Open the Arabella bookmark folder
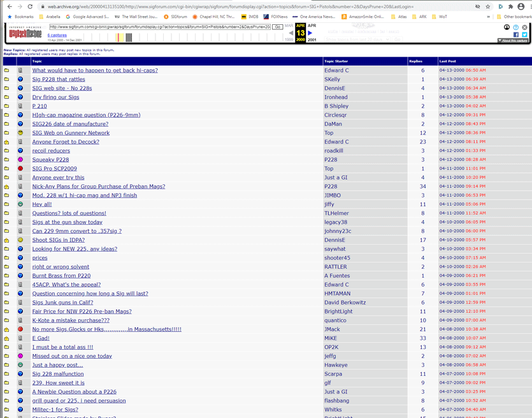This screenshot has height=418, width=532. pyautogui.click(x=50, y=17)
